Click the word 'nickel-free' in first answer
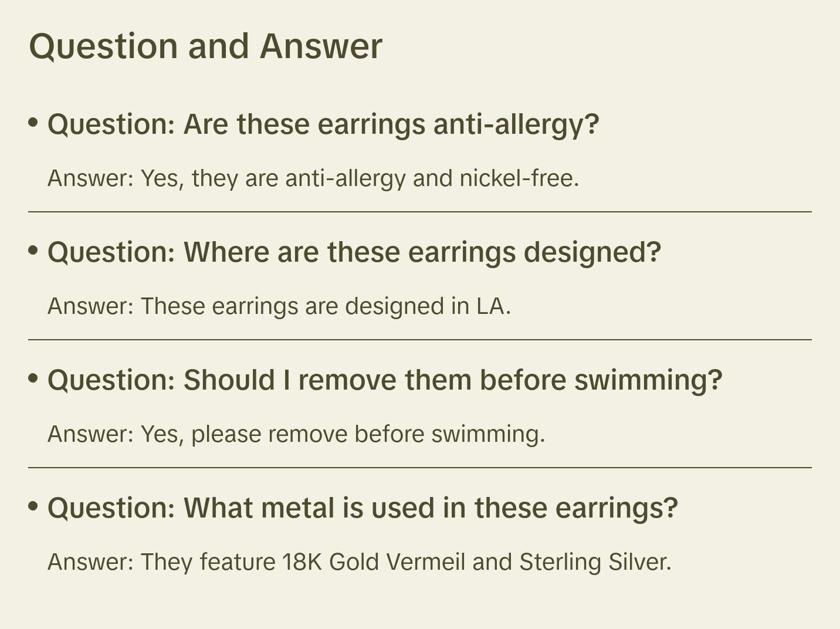 519,178
